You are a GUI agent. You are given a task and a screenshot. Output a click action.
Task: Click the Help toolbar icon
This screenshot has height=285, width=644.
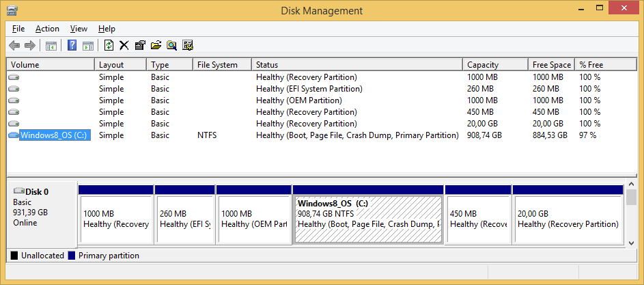click(x=72, y=46)
